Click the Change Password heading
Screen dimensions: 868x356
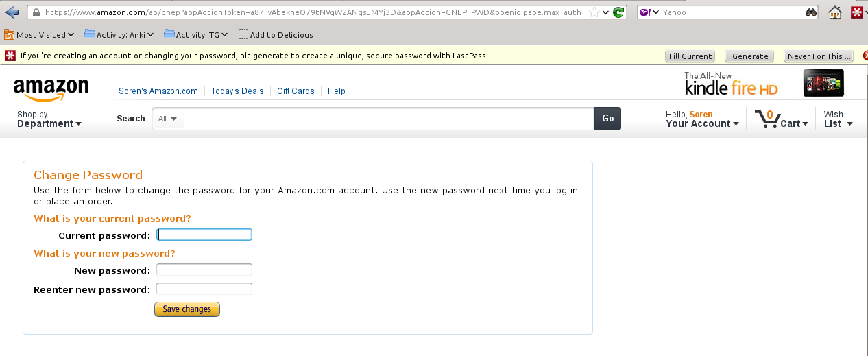coord(88,175)
